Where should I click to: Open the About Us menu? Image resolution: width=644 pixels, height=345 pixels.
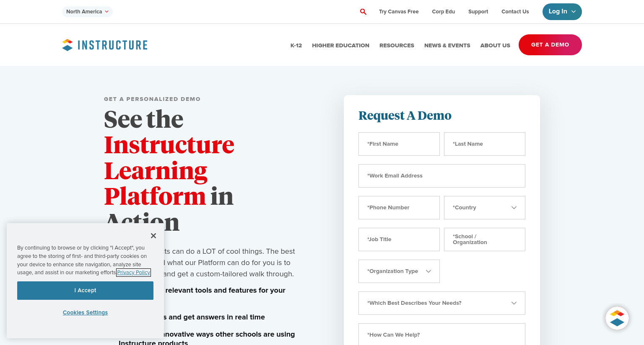[495, 45]
